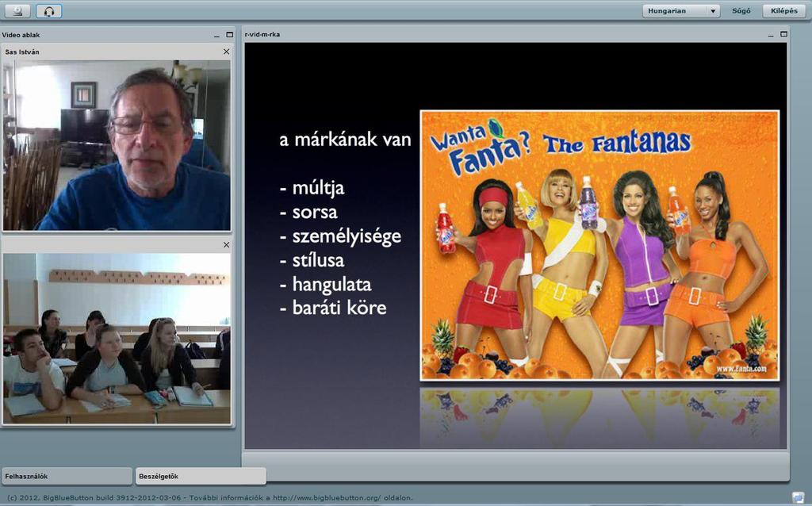Maximize the r-vid-m-rka presentation window

coord(784,34)
